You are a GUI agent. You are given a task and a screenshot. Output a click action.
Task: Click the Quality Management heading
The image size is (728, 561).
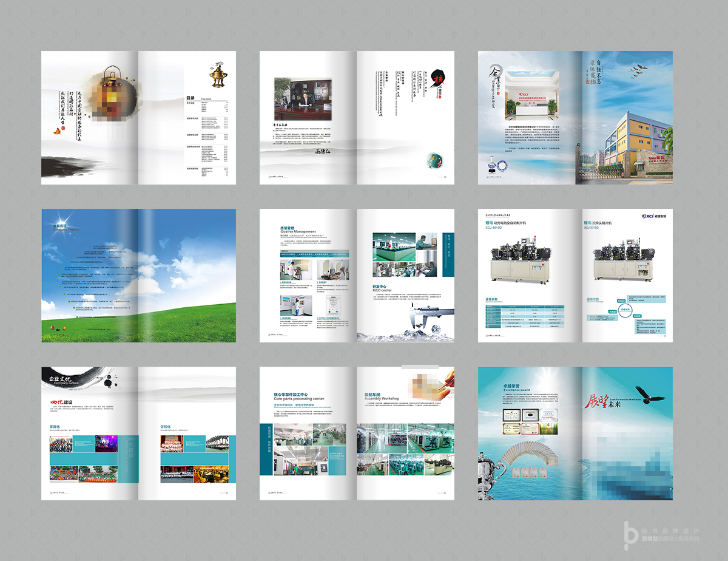tap(297, 230)
